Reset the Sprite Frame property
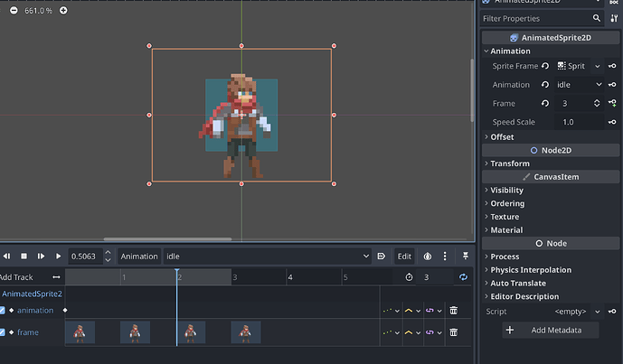The height and width of the screenshot is (364, 623). pyautogui.click(x=545, y=66)
